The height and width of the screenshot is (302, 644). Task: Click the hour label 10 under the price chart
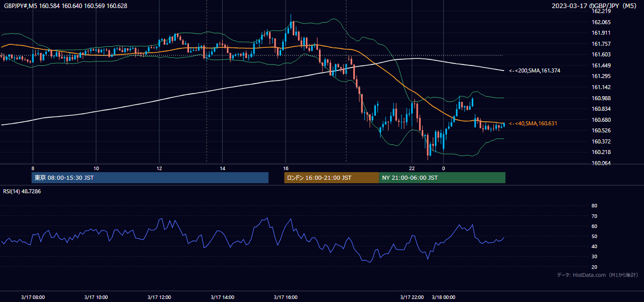click(96, 168)
